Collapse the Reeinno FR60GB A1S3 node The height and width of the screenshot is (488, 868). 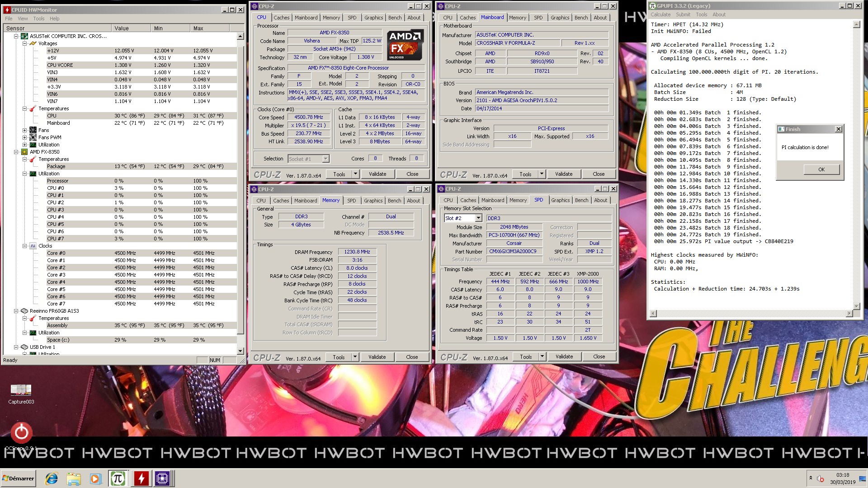point(16,311)
